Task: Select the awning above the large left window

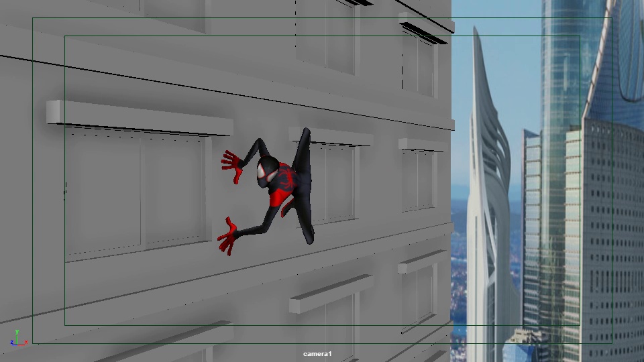Action: (139, 117)
